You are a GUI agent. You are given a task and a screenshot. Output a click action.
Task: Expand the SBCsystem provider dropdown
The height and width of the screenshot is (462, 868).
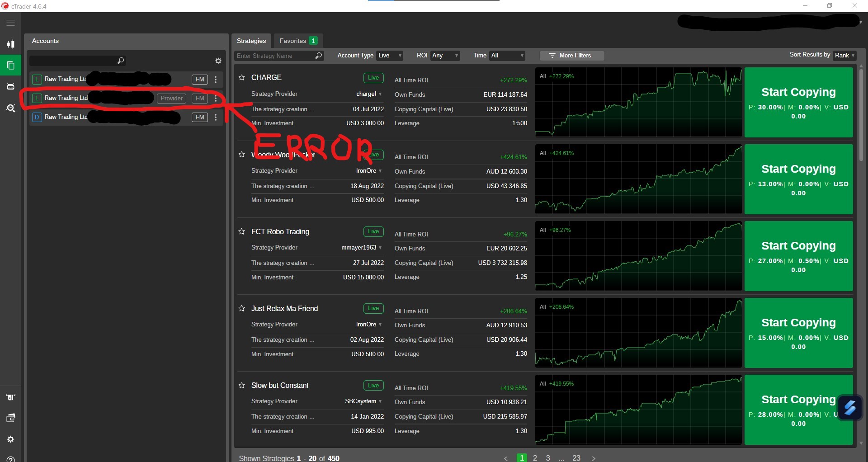click(x=380, y=401)
